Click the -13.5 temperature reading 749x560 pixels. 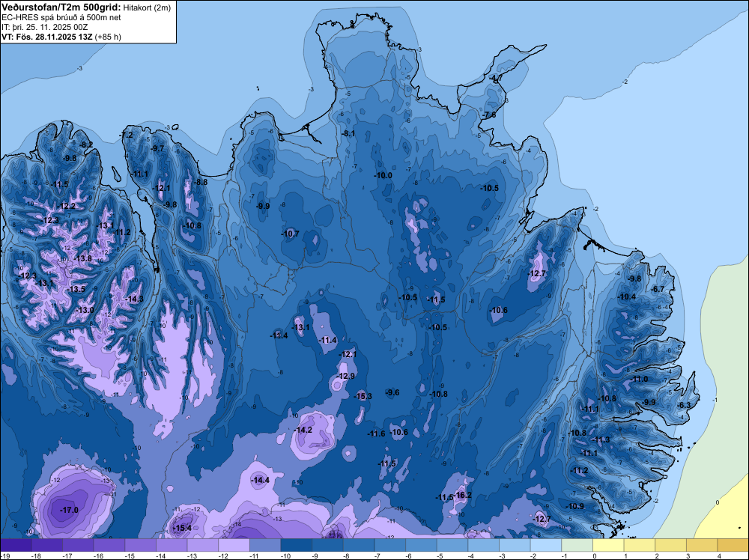tap(76, 289)
